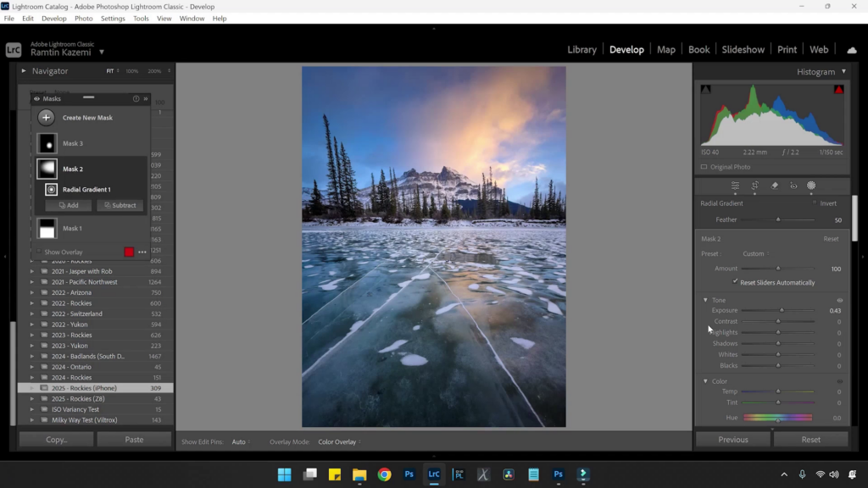Toggle the highlight clipping indicator in histogram
The height and width of the screenshot is (488, 868).
click(x=838, y=89)
